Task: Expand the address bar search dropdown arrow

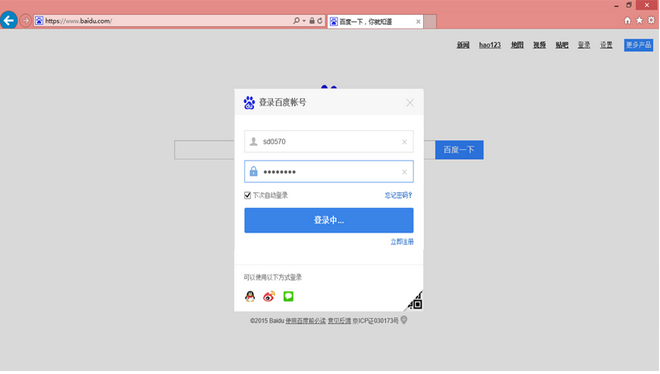Action: click(304, 21)
